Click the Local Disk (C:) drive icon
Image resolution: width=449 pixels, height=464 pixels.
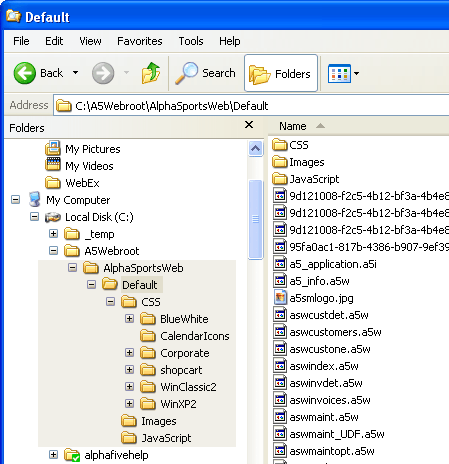(53, 217)
